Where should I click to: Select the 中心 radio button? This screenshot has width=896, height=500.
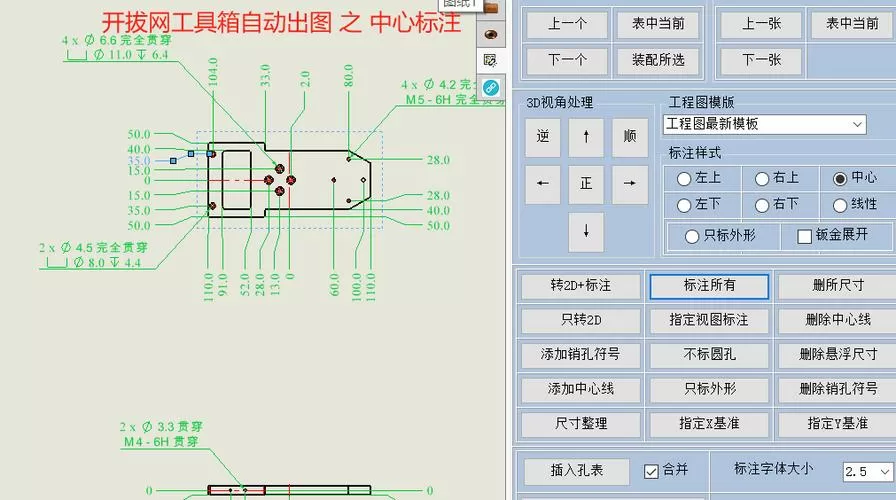839,179
